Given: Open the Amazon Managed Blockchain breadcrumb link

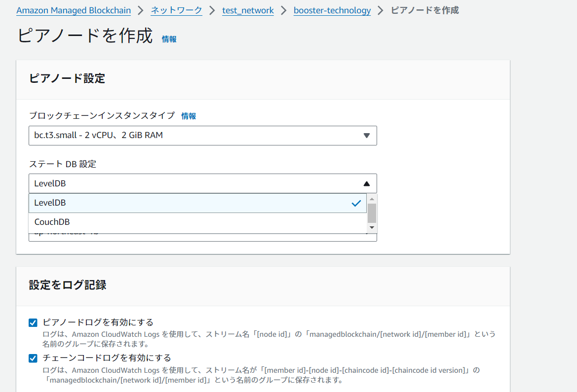Looking at the screenshot, I should 74,10.
